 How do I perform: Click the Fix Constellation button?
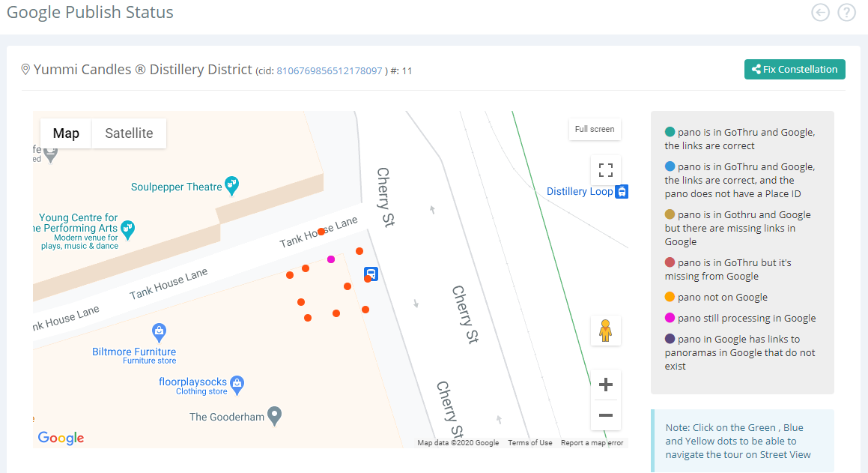795,69
